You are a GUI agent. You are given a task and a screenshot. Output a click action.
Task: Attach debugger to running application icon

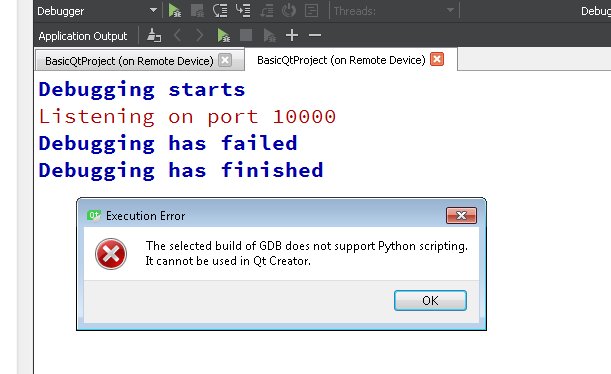pyautogui.click(x=269, y=35)
